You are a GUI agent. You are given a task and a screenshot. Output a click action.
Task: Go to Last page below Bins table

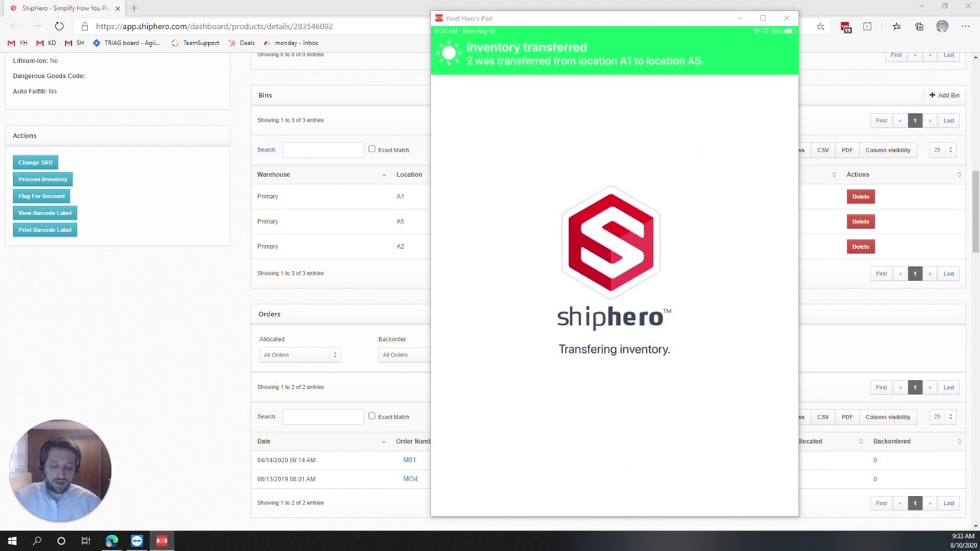click(x=949, y=273)
